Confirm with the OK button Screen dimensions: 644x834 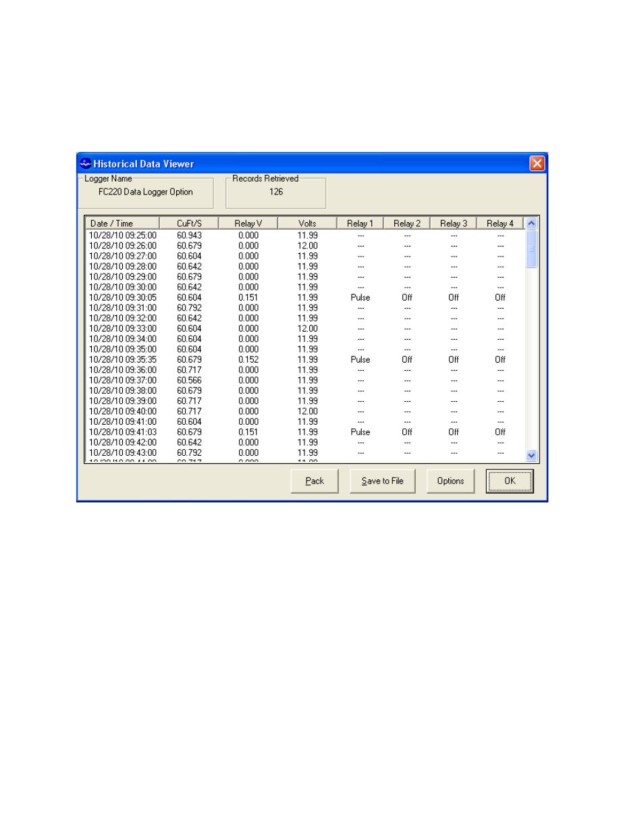510,481
